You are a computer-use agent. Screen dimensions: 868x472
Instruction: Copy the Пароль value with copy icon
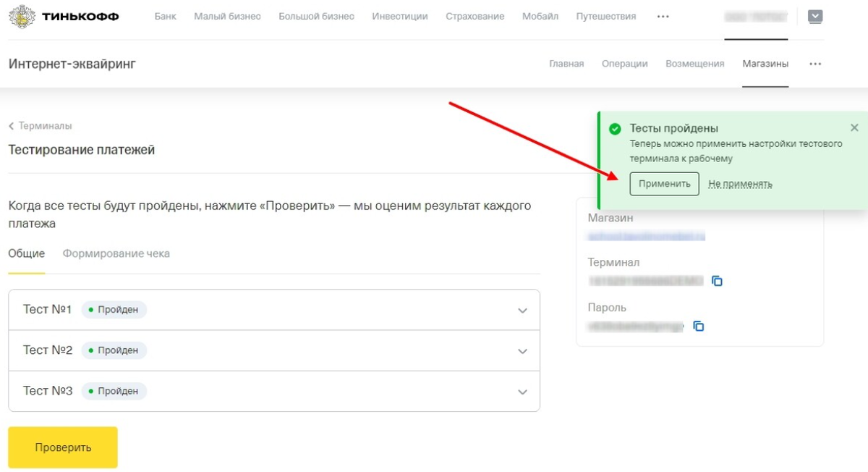pyautogui.click(x=699, y=326)
